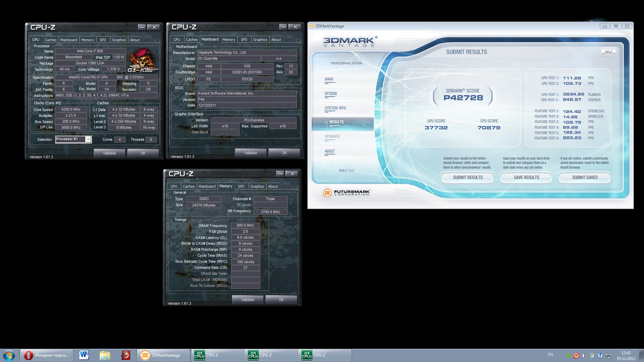Click the Windows flag tray icon
Viewport: 644px width, 362px height.
(x=592, y=355)
